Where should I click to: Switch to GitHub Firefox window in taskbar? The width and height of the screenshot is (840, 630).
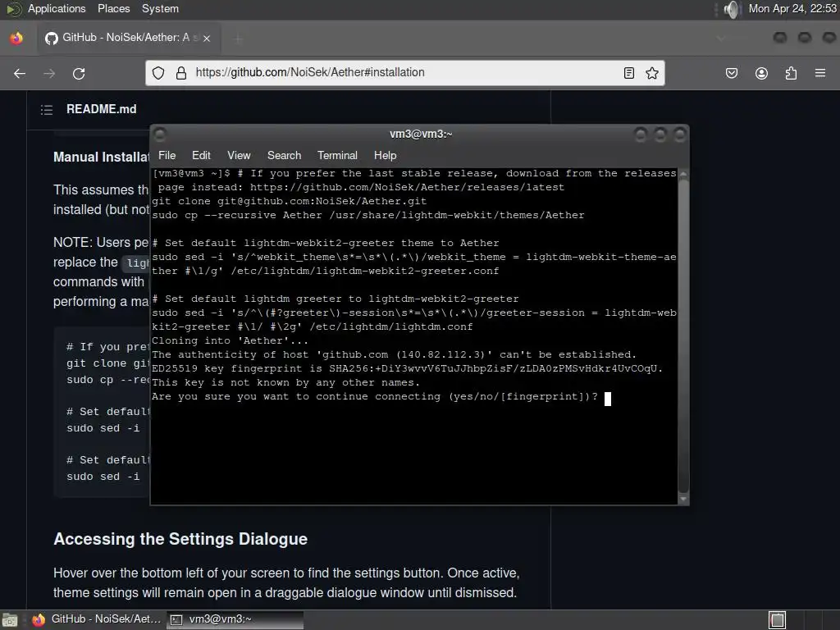click(97, 620)
